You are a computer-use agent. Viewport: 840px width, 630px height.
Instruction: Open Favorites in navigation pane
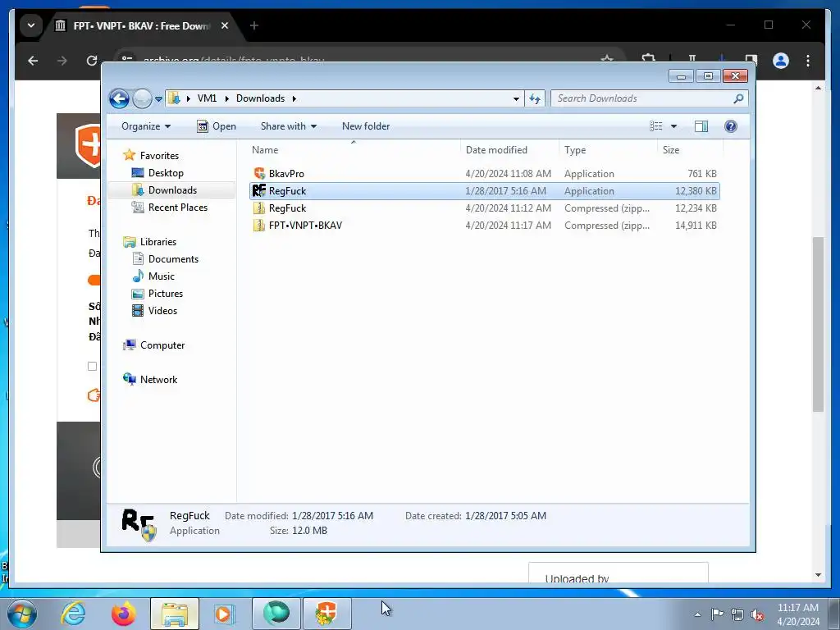tap(159, 155)
